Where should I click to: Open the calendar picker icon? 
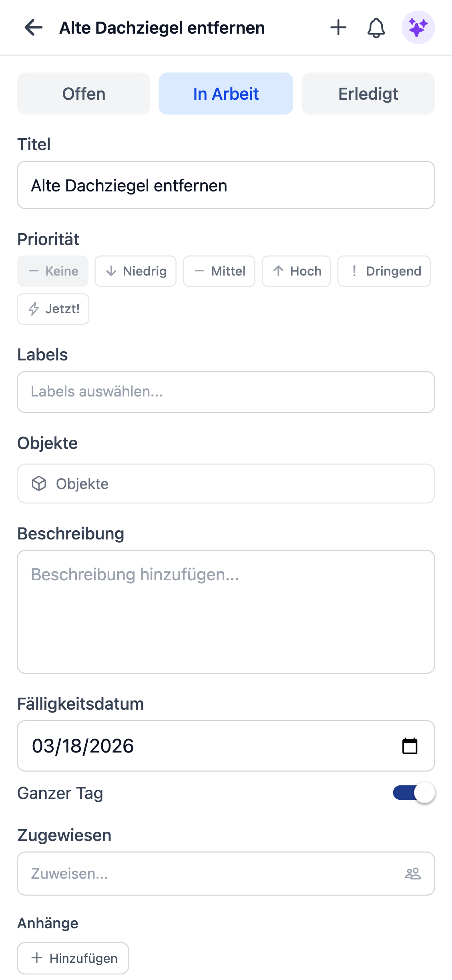click(x=410, y=746)
